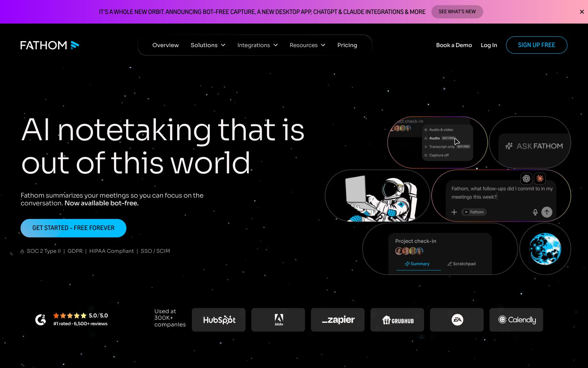Click the five-star rating icons
The width and height of the screenshot is (588, 368).
pos(70,315)
